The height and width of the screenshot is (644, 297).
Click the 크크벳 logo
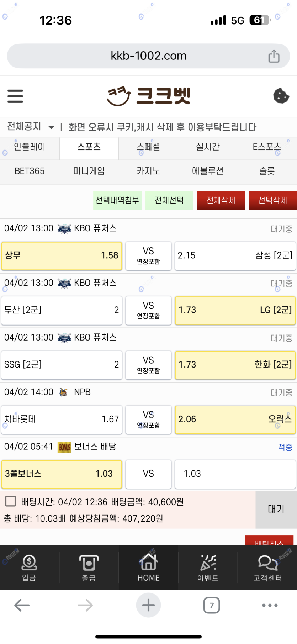[x=148, y=96]
